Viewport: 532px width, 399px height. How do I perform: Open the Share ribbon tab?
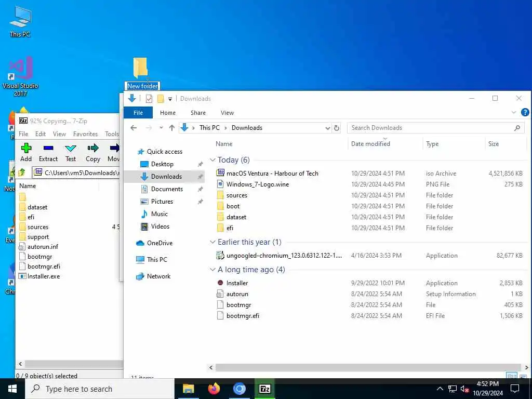(x=198, y=113)
